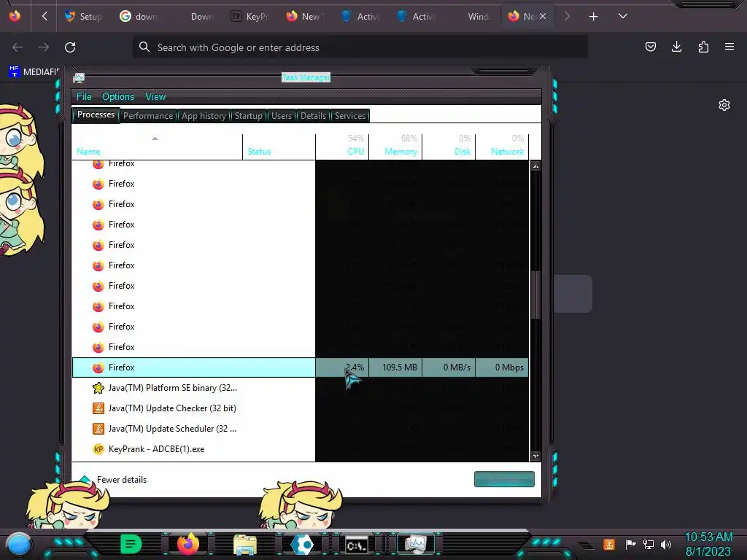
Task: Click the KeyPrank KP process icon
Action: tap(98, 449)
